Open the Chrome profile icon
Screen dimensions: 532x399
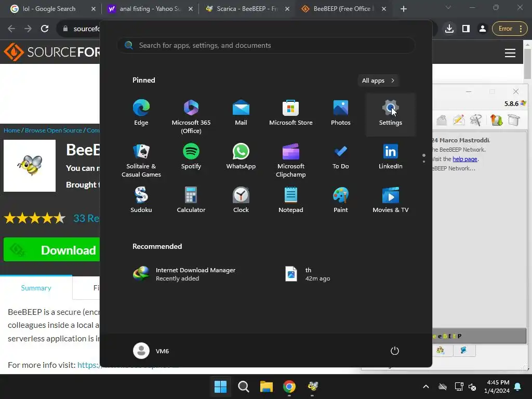point(482,29)
